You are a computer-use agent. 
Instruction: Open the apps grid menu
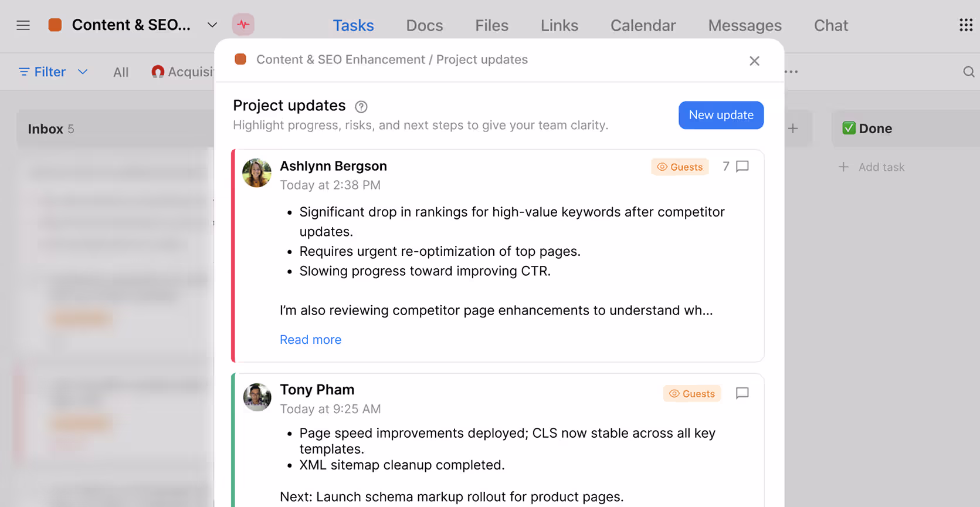pos(965,25)
